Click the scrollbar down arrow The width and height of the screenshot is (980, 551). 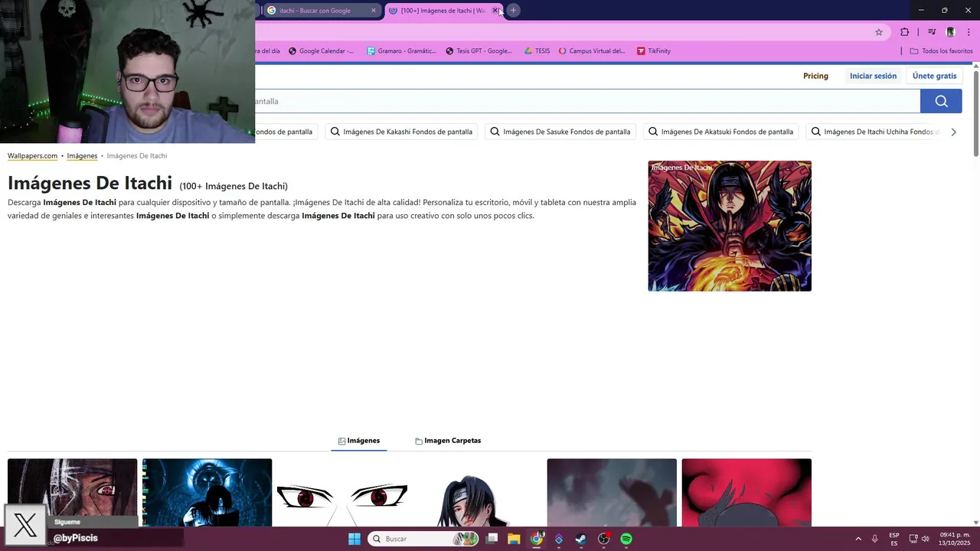click(x=976, y=522)
